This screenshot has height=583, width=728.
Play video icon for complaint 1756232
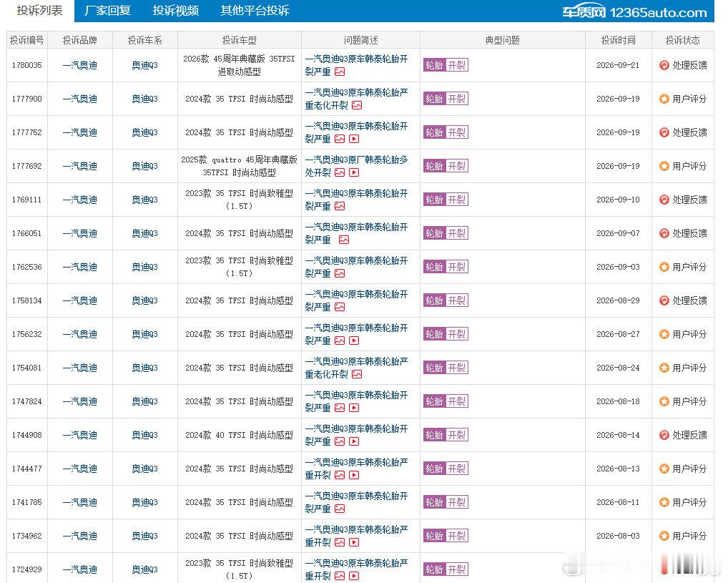coord(354,341)
